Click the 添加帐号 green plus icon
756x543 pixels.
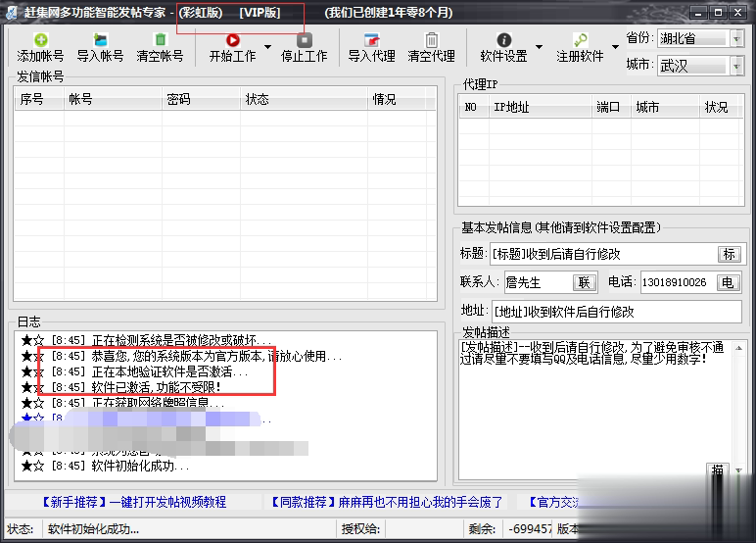tap(41, 39)
